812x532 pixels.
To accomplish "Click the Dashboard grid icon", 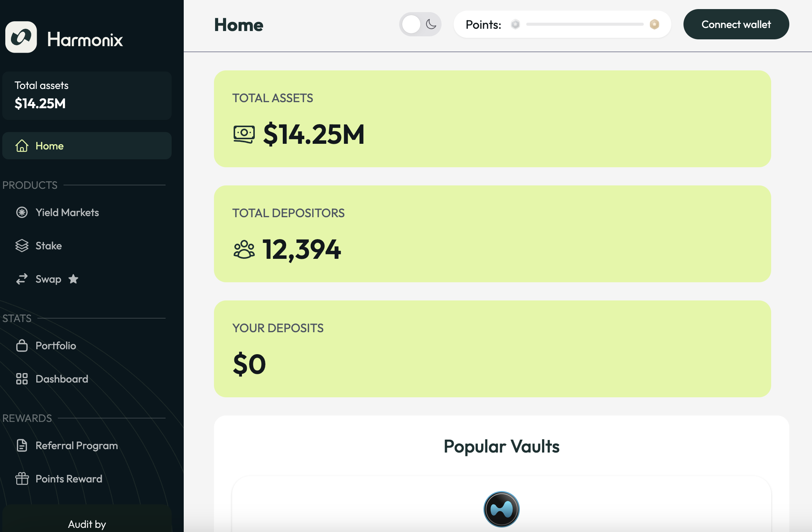I will tap(22, 379).
